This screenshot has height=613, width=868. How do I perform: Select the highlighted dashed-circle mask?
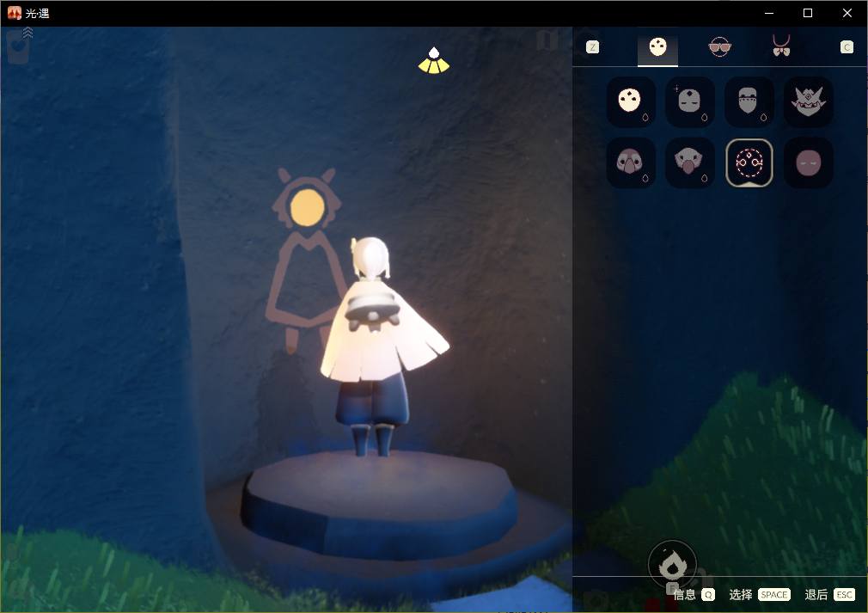[x=749, y=162]
